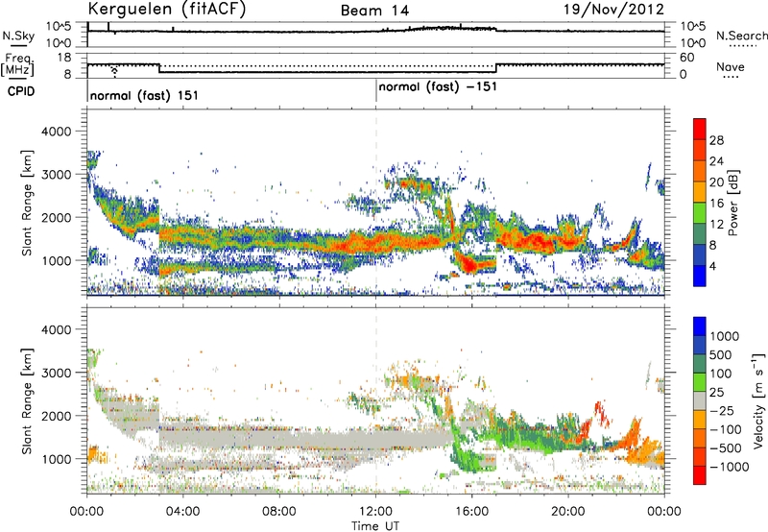Click the 'N.Search' legend label
768x532 pixels.
pyautogui.click(x=741, y=36)
